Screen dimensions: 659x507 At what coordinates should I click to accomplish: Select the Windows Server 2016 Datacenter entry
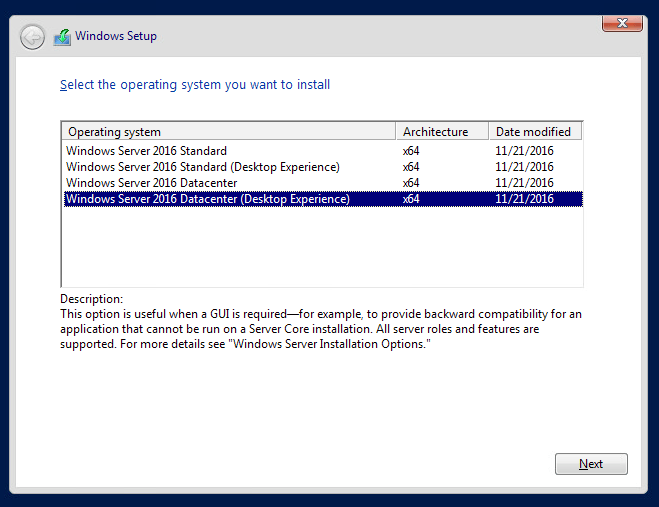pos(151,183)
